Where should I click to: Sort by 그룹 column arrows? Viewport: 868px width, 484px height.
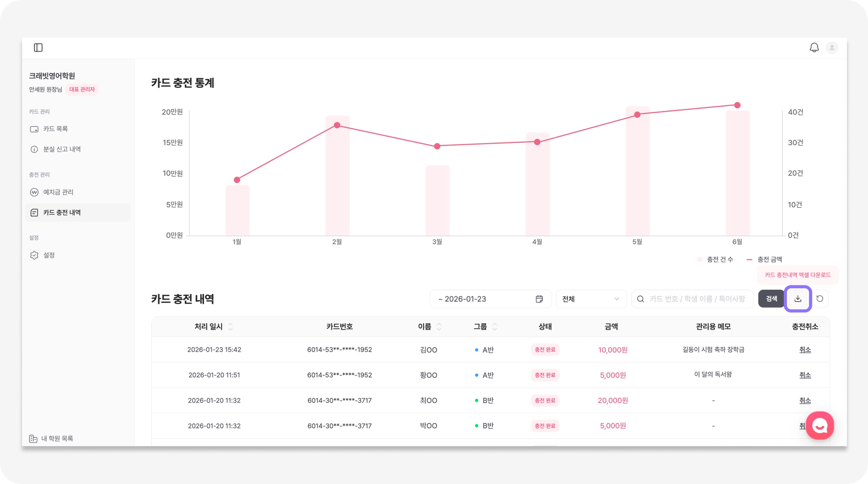click(x=495, y=326)
